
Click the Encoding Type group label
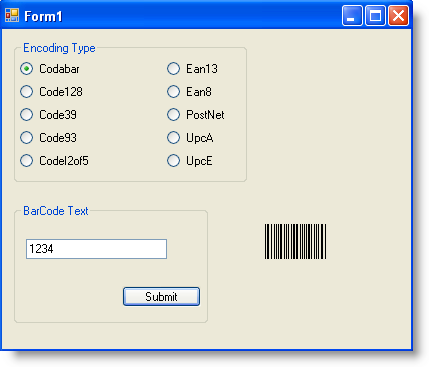click(59, 48)
